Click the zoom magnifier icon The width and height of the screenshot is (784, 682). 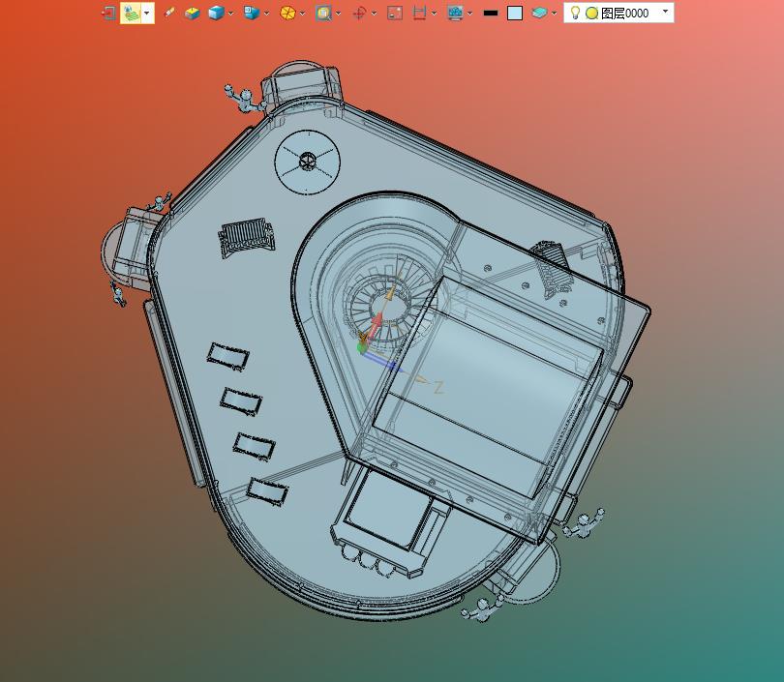(323, 13)
